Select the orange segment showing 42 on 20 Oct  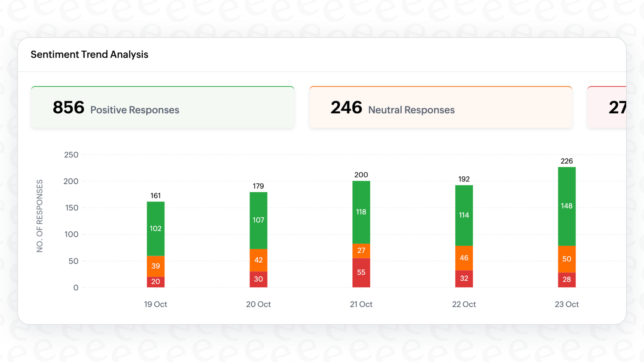point(258,260)
